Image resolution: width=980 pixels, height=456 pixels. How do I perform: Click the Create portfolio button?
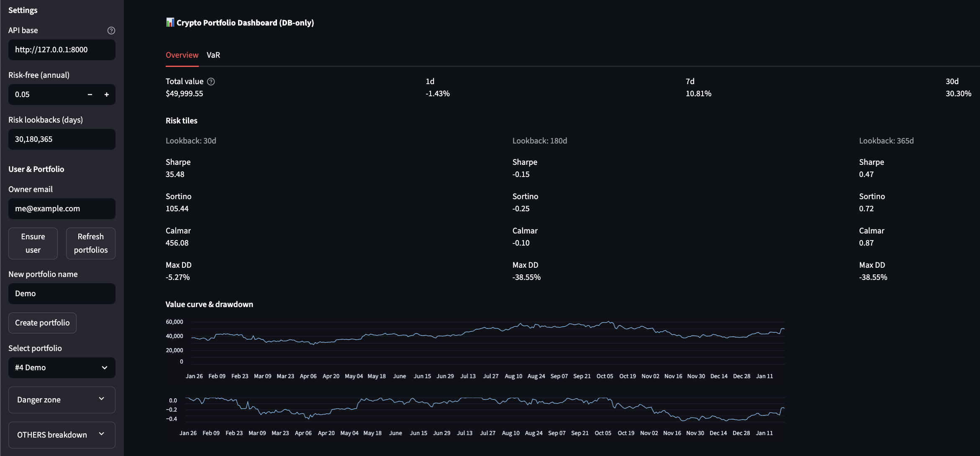pyautogui.click(x=42, y=323)
